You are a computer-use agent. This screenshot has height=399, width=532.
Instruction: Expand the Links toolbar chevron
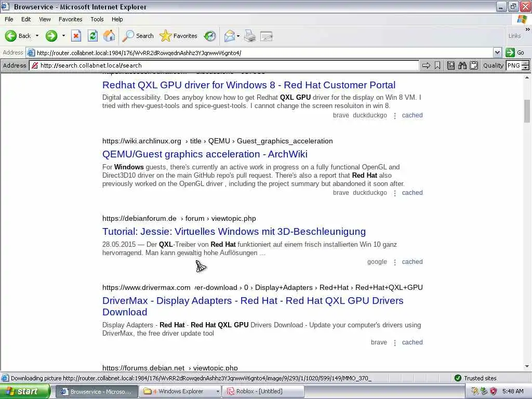527,30
